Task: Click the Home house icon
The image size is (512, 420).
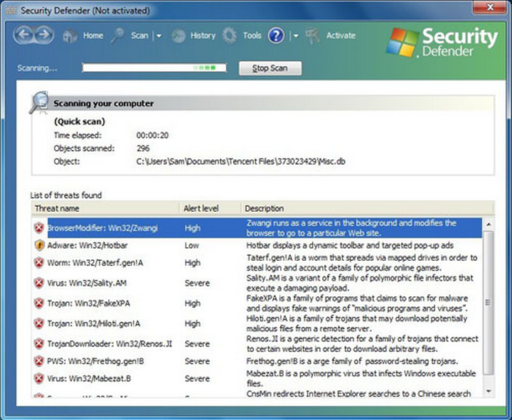Action: pyautogui.click(x=70, y=36)
